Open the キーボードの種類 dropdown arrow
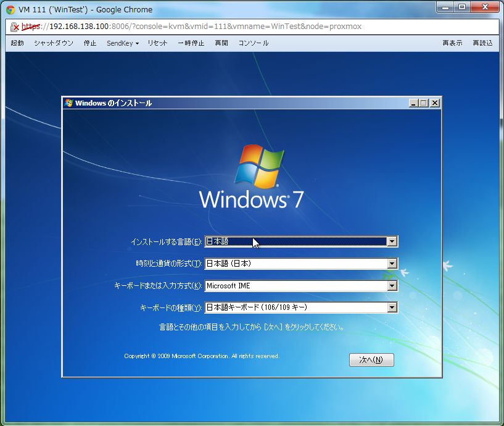Image resolution: width=504 pixels, height=426 pixels. coord(392,307)
